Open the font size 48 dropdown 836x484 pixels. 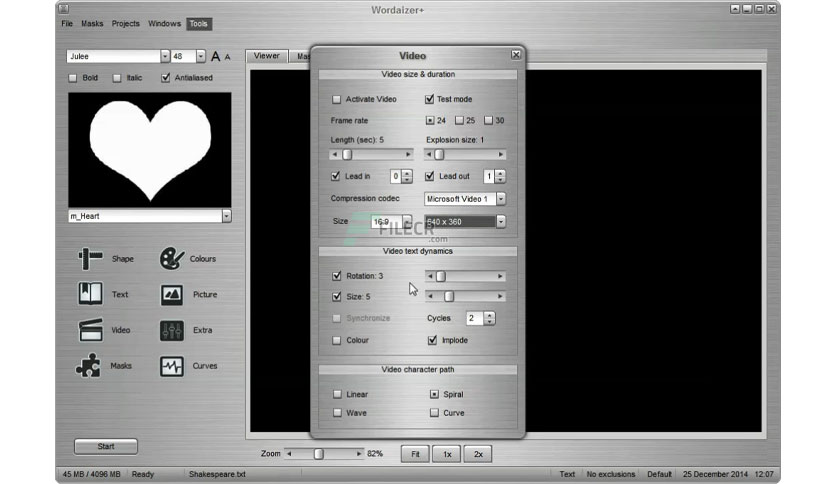[200, 56]
